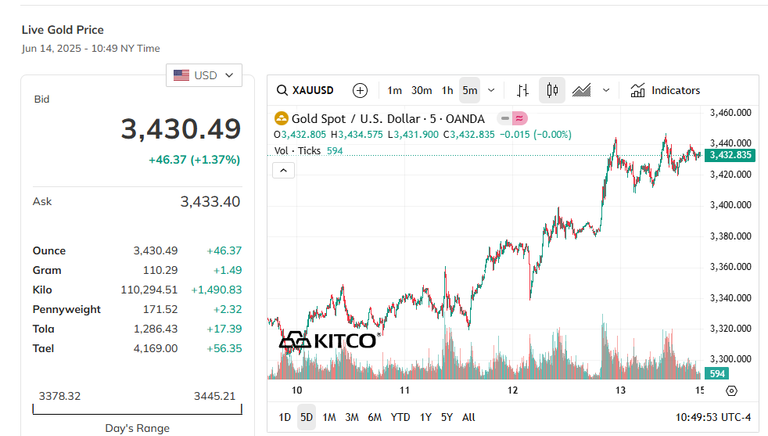Image resolution: width=768 pixels, height=436 pixels.
Task: Open chart settings gear icon
Action: (731, 390)
